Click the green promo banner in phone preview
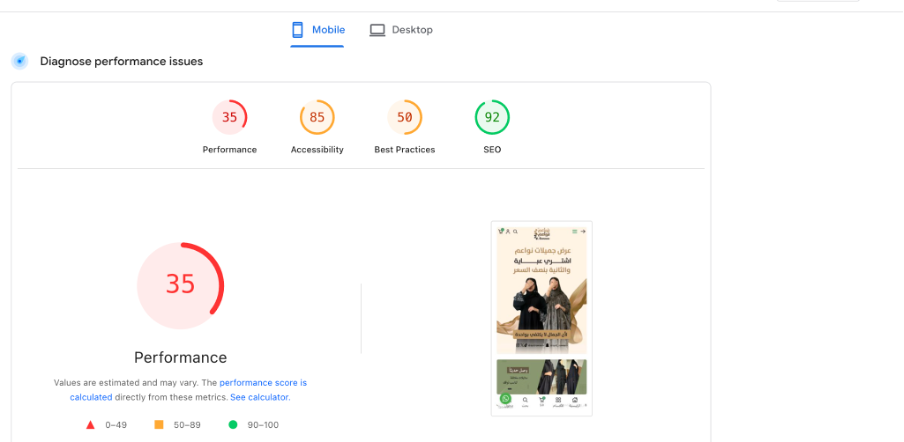The height and width of the screenshot is (442, 904). click(x=541, y=375)
